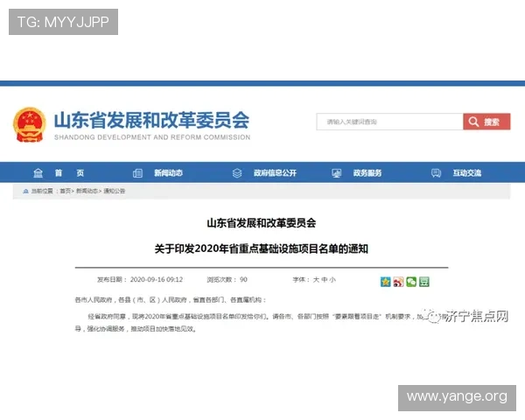Click the 新闻动态 breadcrumb link
Screen dimensions: 525x420
tap(87, 191)
